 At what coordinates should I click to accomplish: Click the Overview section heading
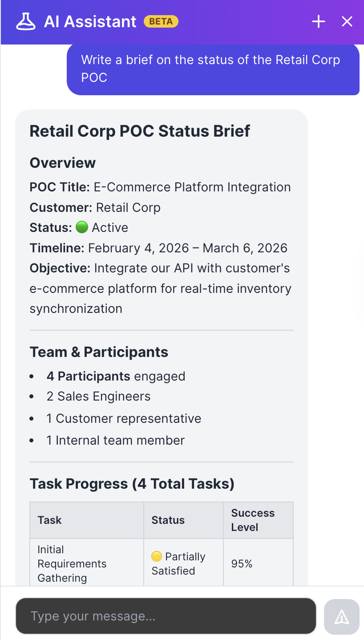click(62, 163)
